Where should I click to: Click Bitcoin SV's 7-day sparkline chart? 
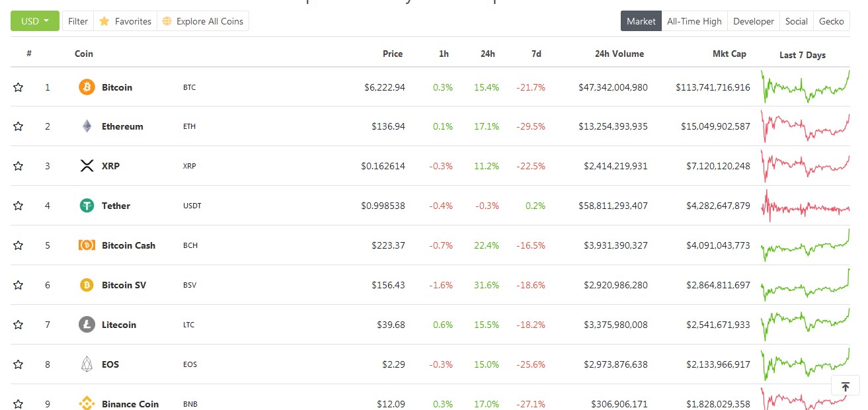click(805, 285)
